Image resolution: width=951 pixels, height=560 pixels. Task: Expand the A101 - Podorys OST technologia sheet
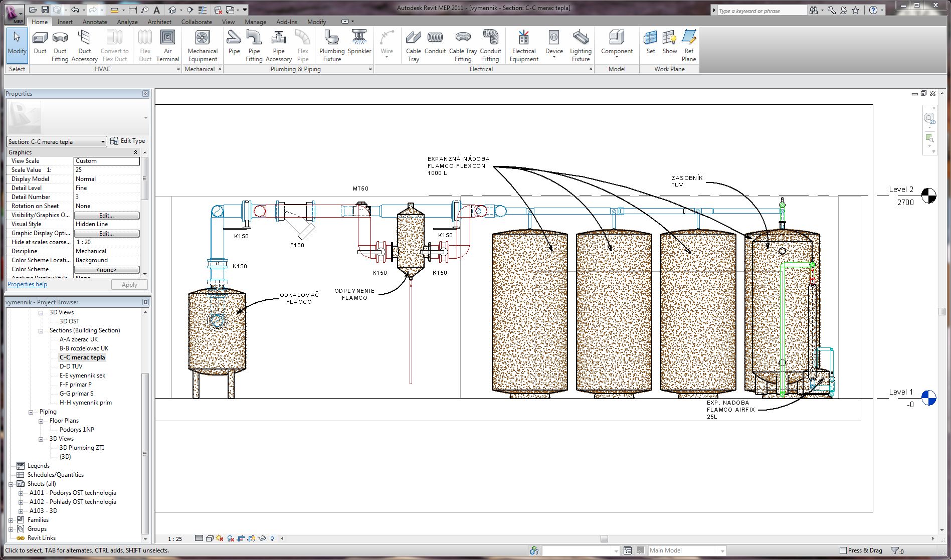(x=21, y=493)
